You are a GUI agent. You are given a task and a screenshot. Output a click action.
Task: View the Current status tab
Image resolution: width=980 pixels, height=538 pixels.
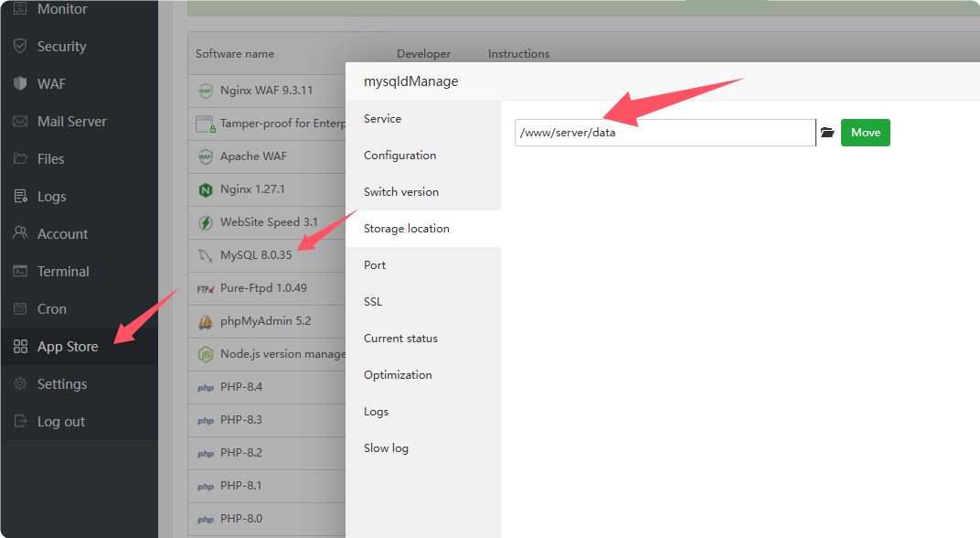423,339
